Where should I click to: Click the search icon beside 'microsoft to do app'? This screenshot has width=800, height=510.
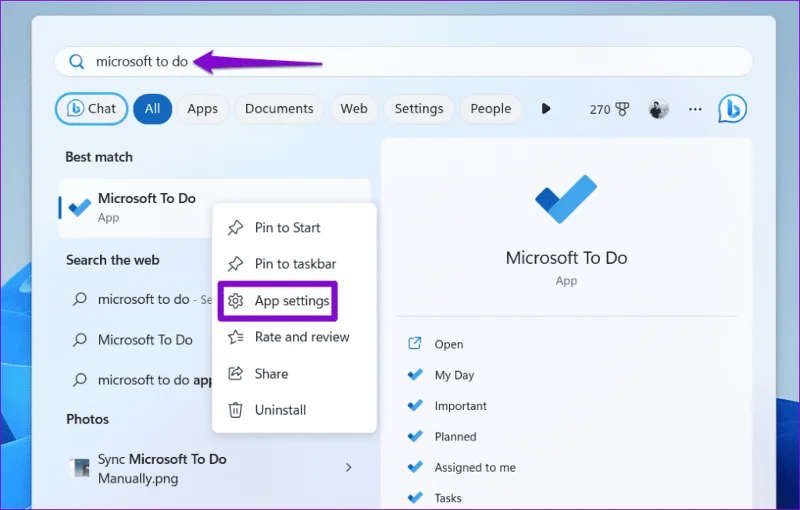[x=80, y=380]
